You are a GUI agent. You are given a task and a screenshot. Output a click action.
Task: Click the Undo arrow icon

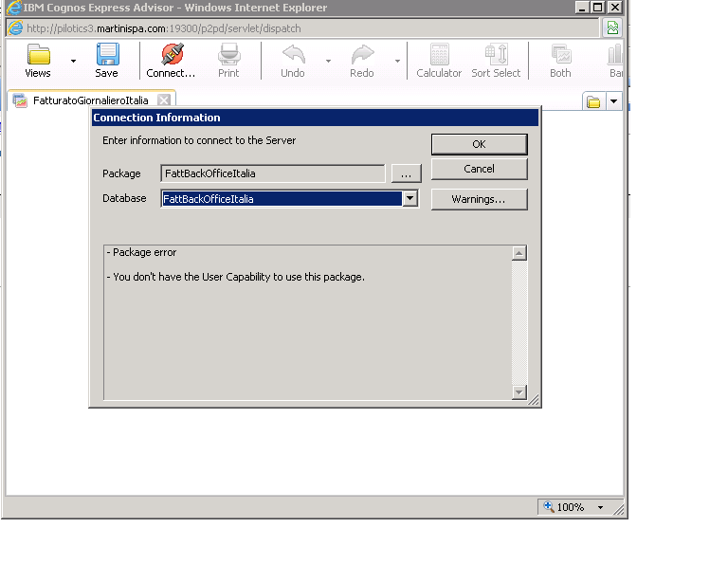(x=294, y=54)
